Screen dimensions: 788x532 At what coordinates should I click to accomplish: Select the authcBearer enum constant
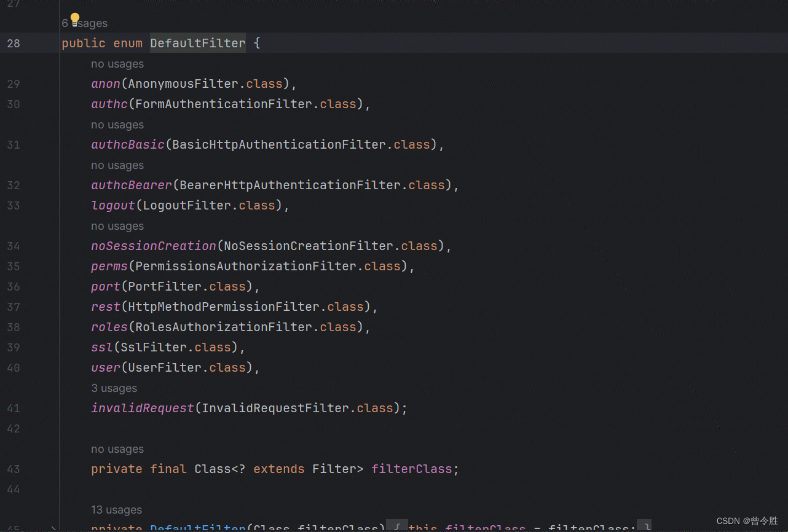click(132, 185)
